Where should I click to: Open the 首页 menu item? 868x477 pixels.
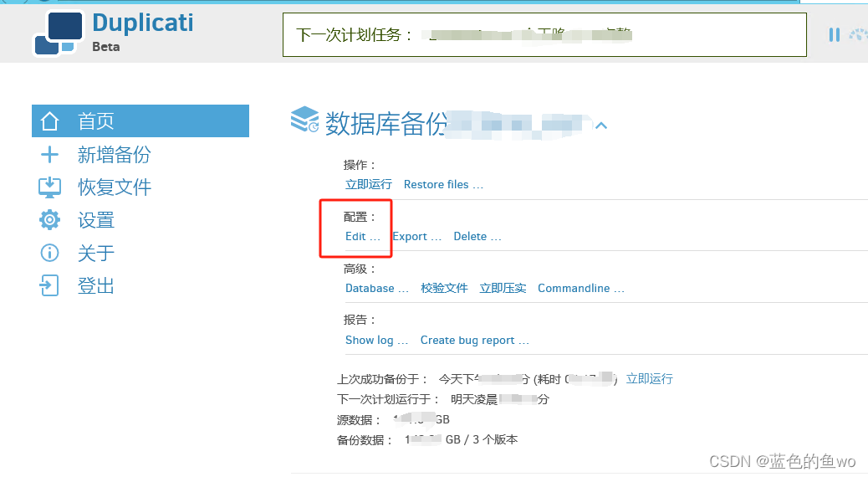click(x=140, y=121)
